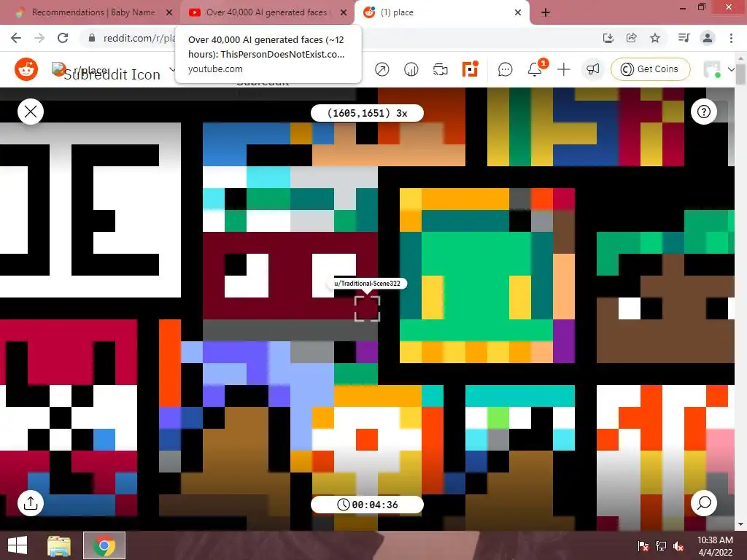Open the canvas zoom magnifier button
The height and width of the screenshot is (560, 747).
tap(704, 503)
